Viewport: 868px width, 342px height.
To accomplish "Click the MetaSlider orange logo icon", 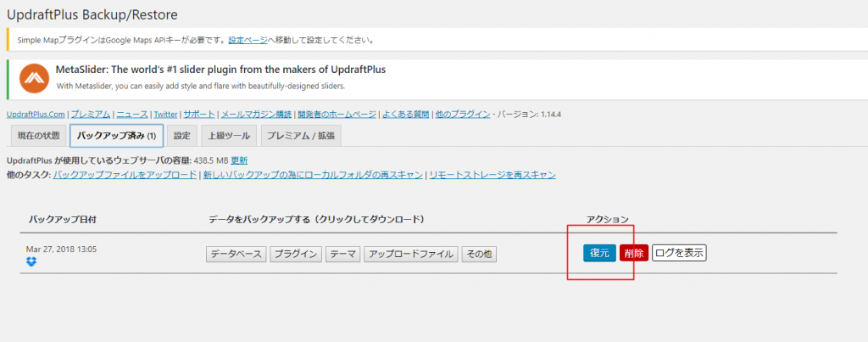I will tap(34, 78).
